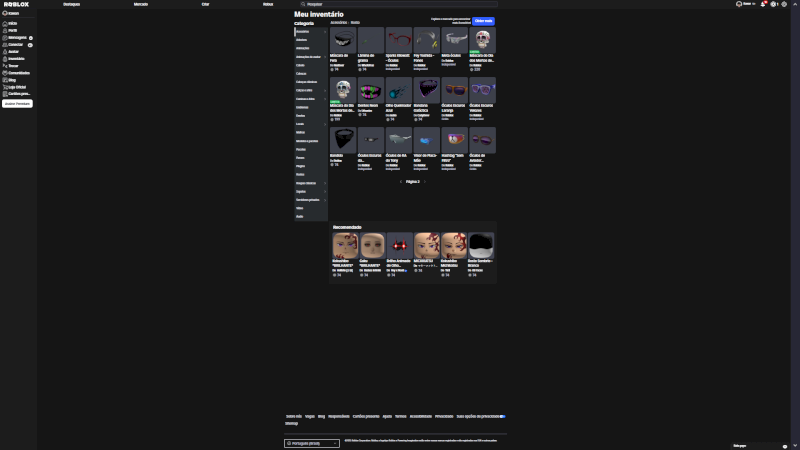Viewport: 800px width, 450px height.
Task: Open the glowing red eyes recommended item
Action: (399, 245)
